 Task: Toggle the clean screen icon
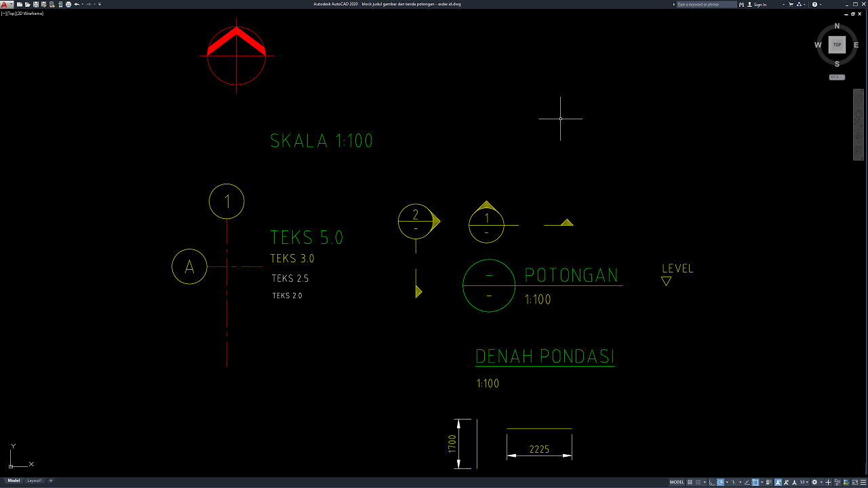pyautogui.click(x=854, y=483)
